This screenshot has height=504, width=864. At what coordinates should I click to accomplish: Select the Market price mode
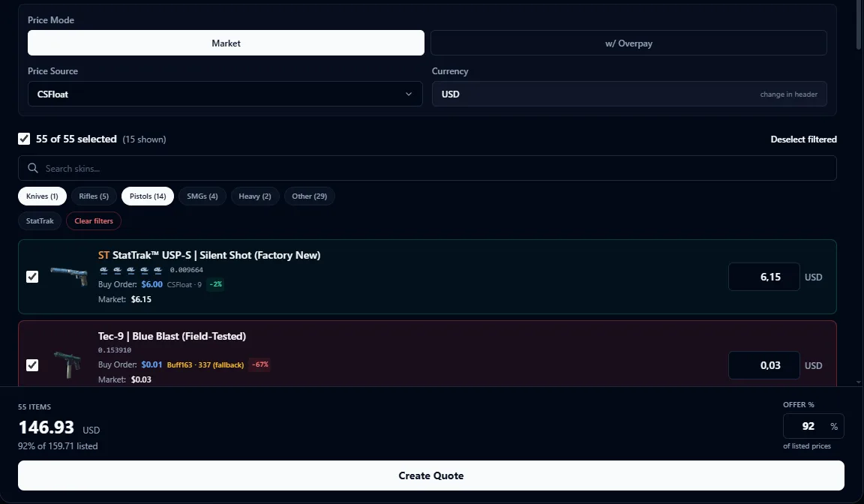click(226, 43)
